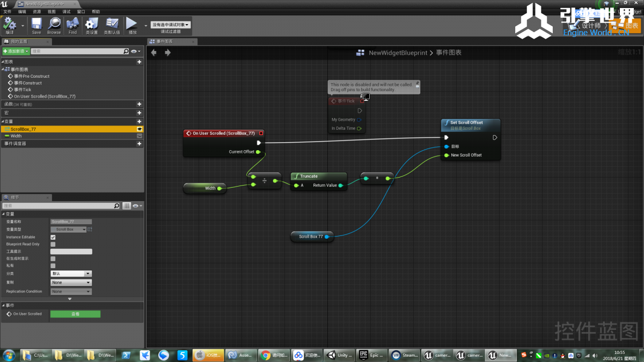Click the Truncate Return Value pin
The image size is (644, 362).
[x=340, y=186]
